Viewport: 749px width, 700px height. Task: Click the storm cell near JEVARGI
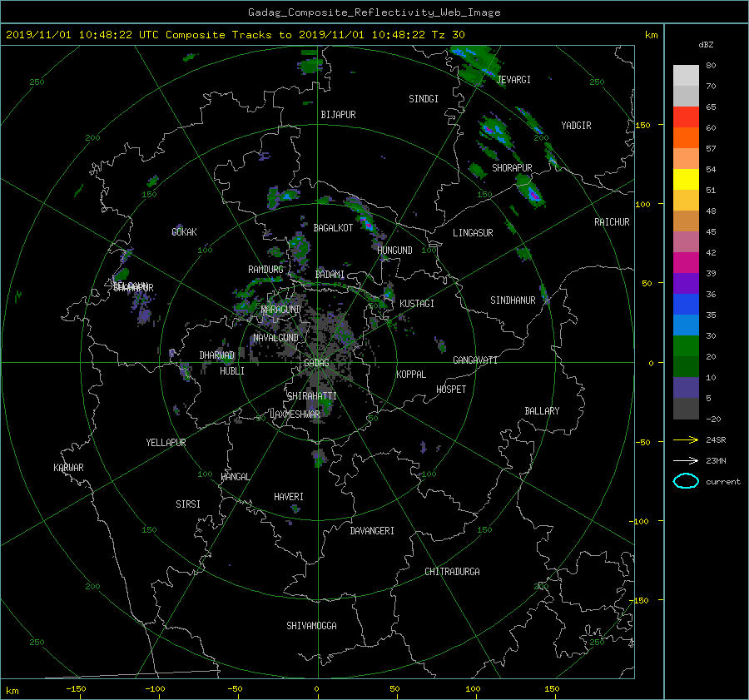475,66
